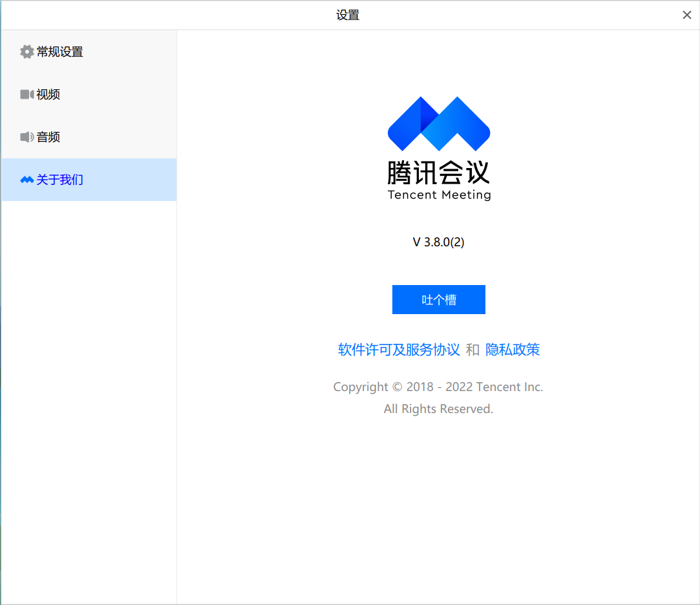Image resolution: width=700 pixels, height=605 pixels.
Task: Click the 腾讯会议 title text under the logo
Action: pyautogui.click(x=439, y=173)
